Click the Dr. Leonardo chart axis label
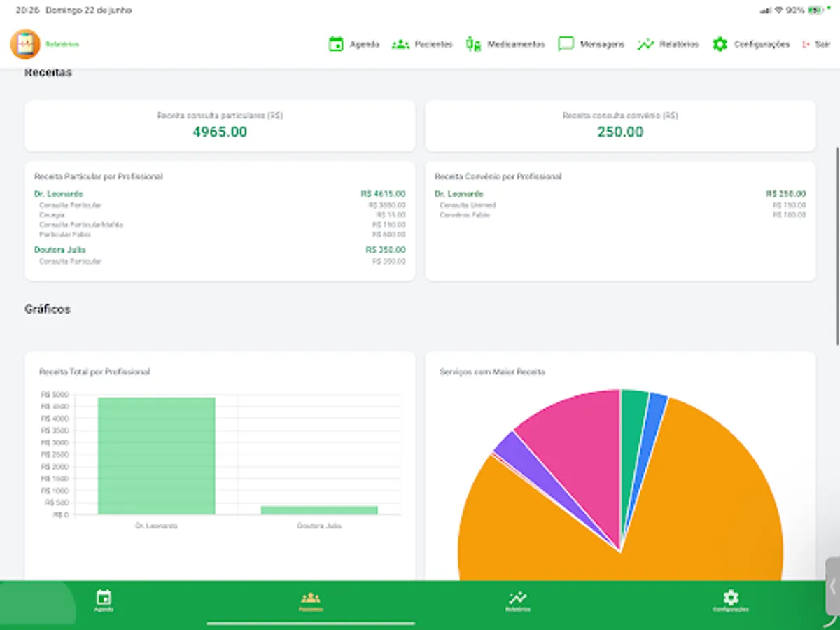Screen dimensions: 840x630 (x=156, y=526)
